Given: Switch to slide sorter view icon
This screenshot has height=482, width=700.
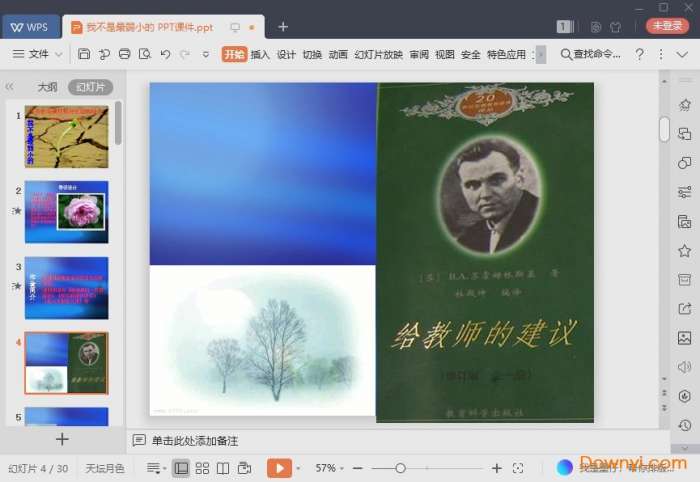Looking at the screenshot, I should pos(202,468).
